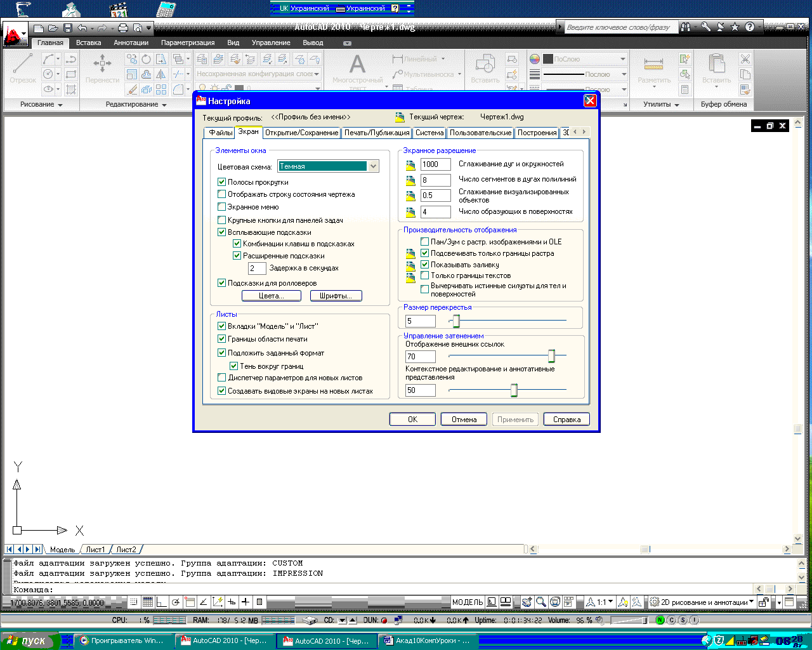Open the quick access toolbar customize arrow

[149, 28]
